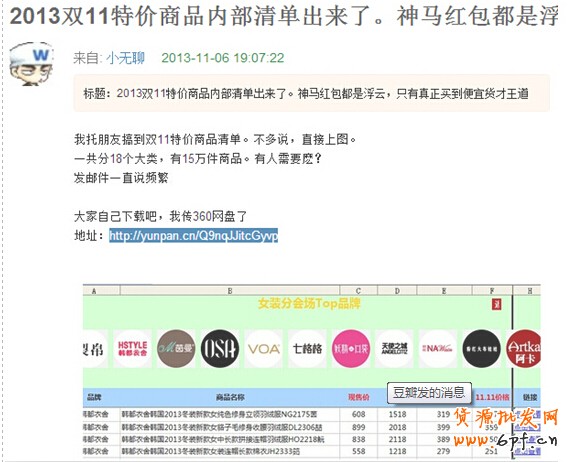Open the yunpan.cn download link

193,236
